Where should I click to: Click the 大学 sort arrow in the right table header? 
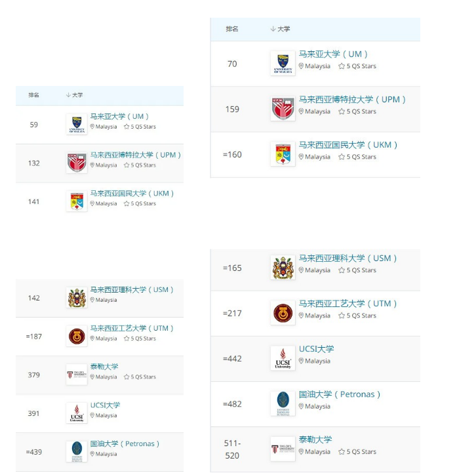[x=273, y=30]
